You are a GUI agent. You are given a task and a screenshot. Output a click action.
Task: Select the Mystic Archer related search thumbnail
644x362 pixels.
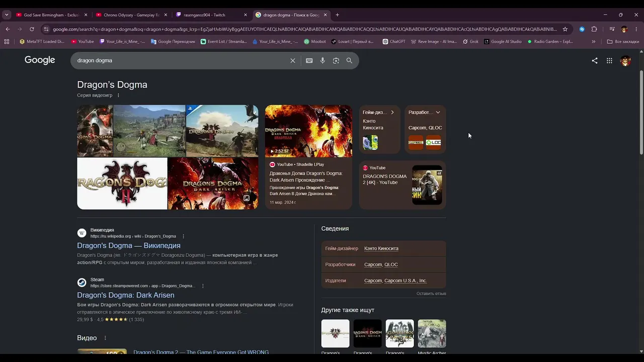[432, 333]
